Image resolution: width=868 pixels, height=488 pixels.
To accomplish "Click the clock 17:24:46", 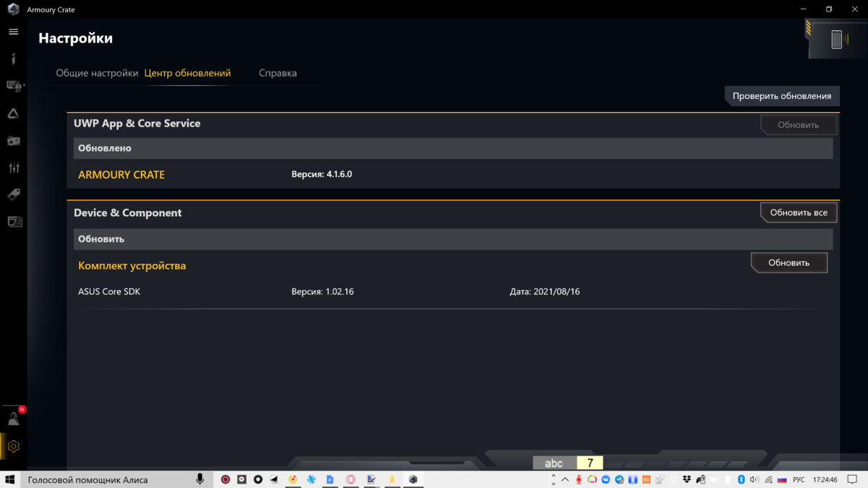I will click(825, 479).
